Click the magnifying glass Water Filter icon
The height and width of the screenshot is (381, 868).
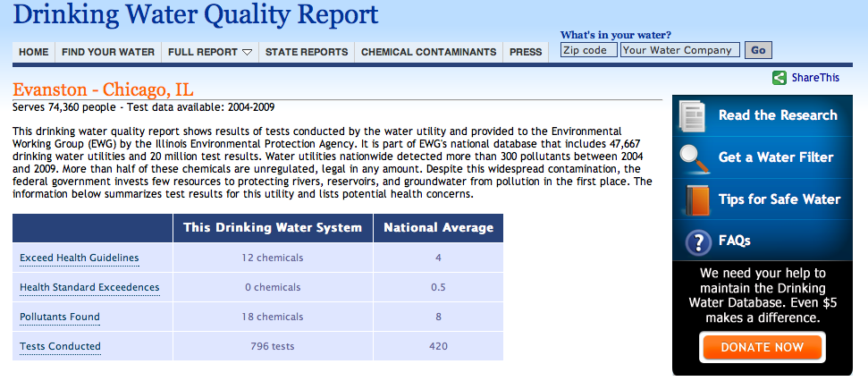(x=694, y=157)
